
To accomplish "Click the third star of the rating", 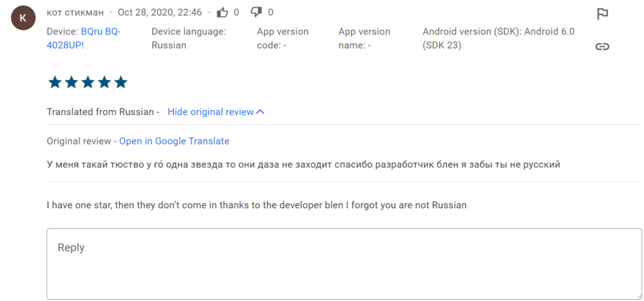I will 87,82.
